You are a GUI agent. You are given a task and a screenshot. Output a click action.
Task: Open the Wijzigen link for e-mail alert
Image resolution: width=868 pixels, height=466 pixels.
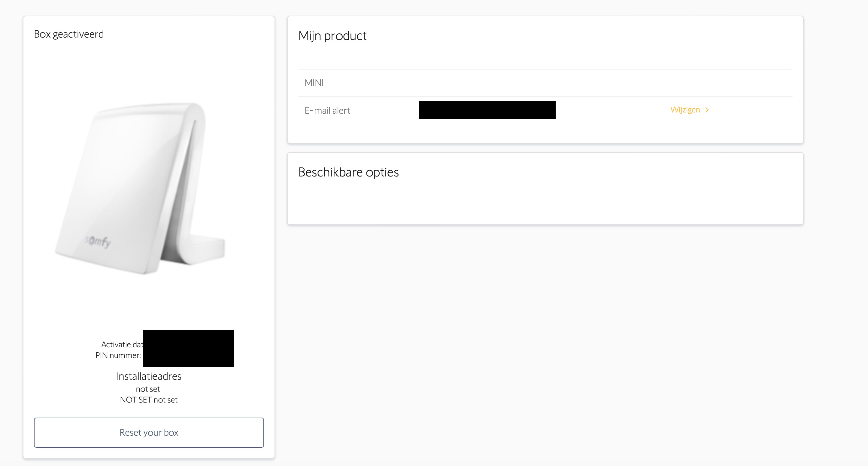pyautogui.click(x=685, y=110)
